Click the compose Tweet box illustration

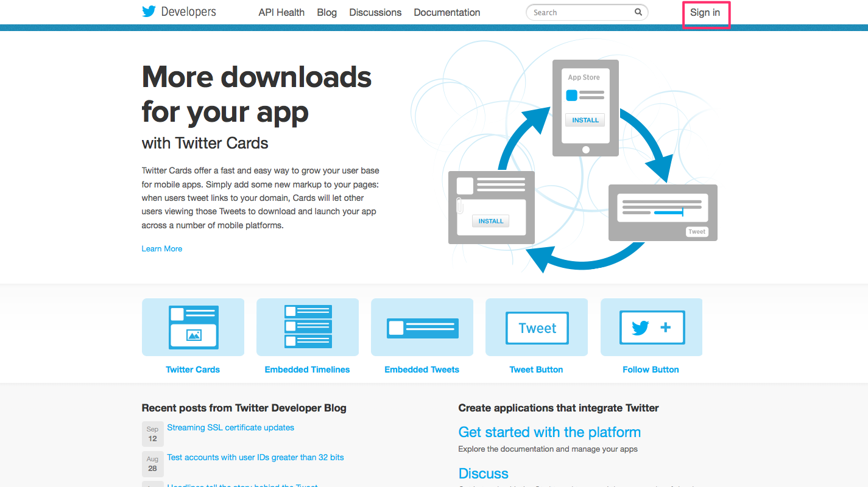(663, 212)
